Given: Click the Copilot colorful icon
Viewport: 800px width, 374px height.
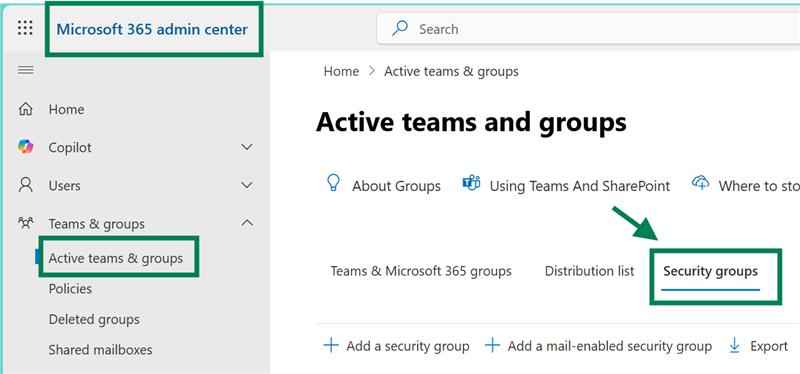Looking at the screenshot, I should [26, 147].
